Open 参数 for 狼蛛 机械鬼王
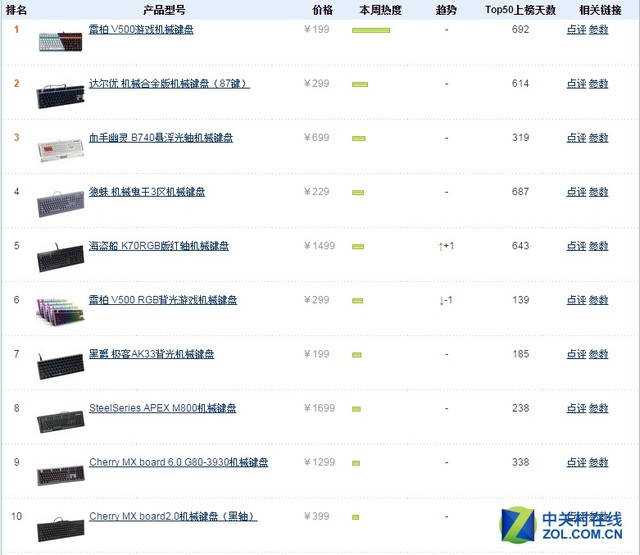Viewport: 640px width, 555px height. (x=598, y=192)
